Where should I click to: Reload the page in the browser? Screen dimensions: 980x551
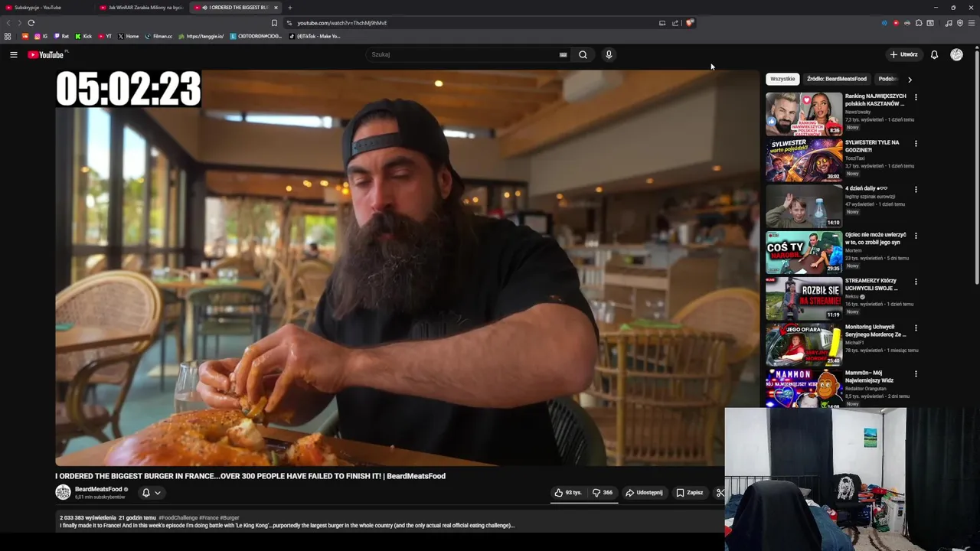(31, 23)
